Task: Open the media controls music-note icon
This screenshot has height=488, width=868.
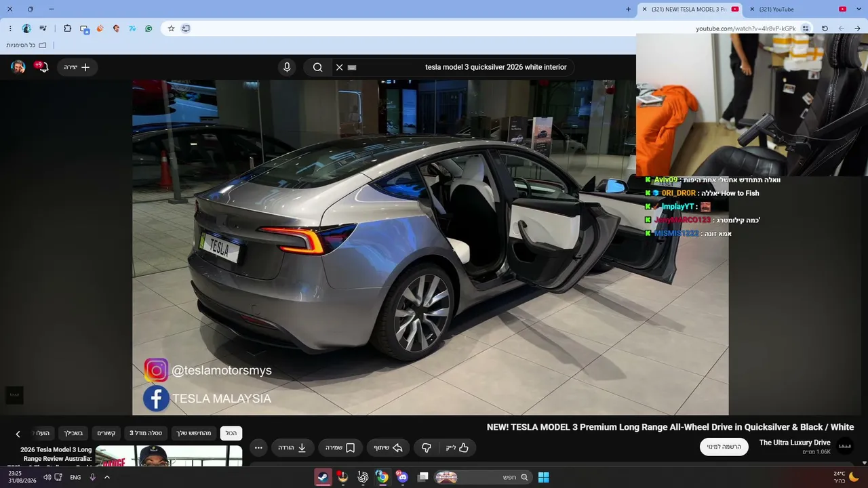Action: point(43,28)
